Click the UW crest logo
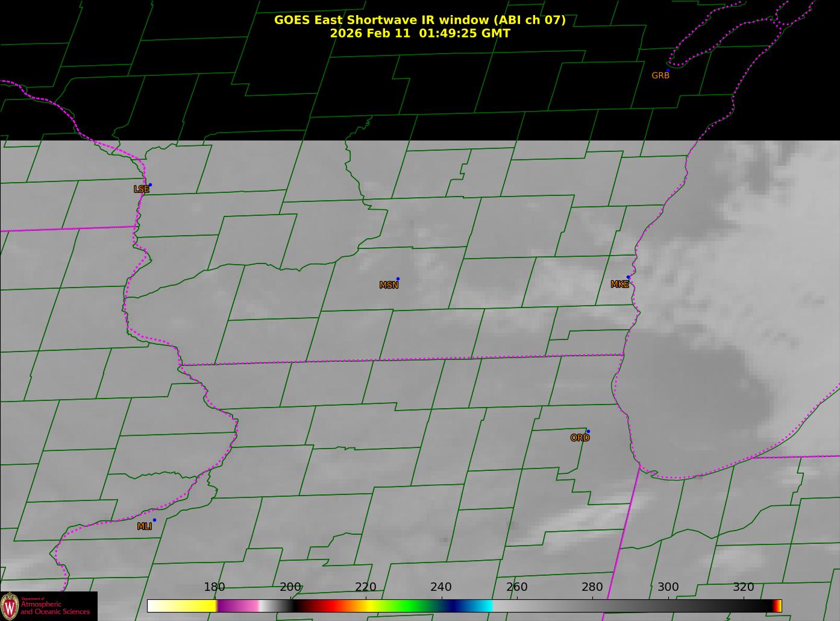 [10, 606]
